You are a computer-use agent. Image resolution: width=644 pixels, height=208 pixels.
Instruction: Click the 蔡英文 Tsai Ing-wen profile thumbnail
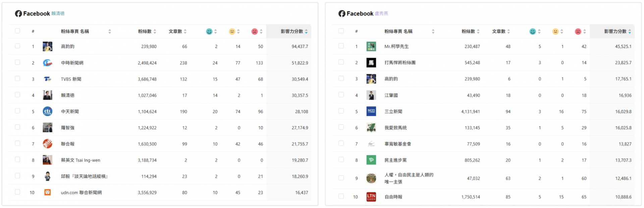point(48,160)
